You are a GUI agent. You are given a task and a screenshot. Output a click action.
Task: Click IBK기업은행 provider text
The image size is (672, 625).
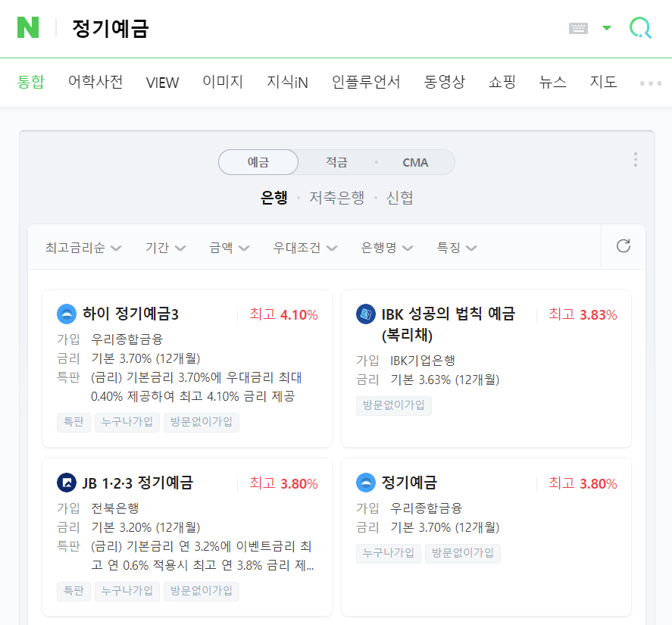[423, 361]
